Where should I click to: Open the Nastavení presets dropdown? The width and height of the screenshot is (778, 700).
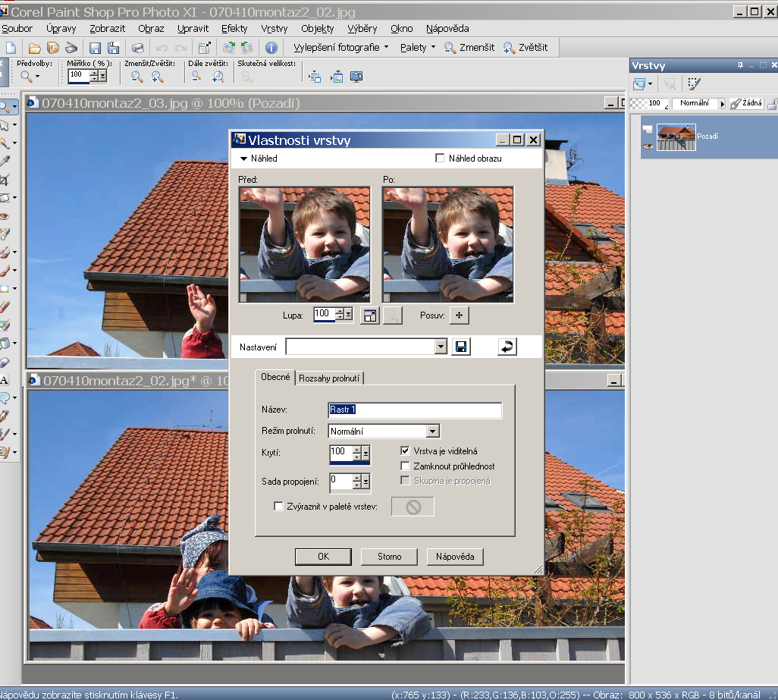[x=441, y=347]
